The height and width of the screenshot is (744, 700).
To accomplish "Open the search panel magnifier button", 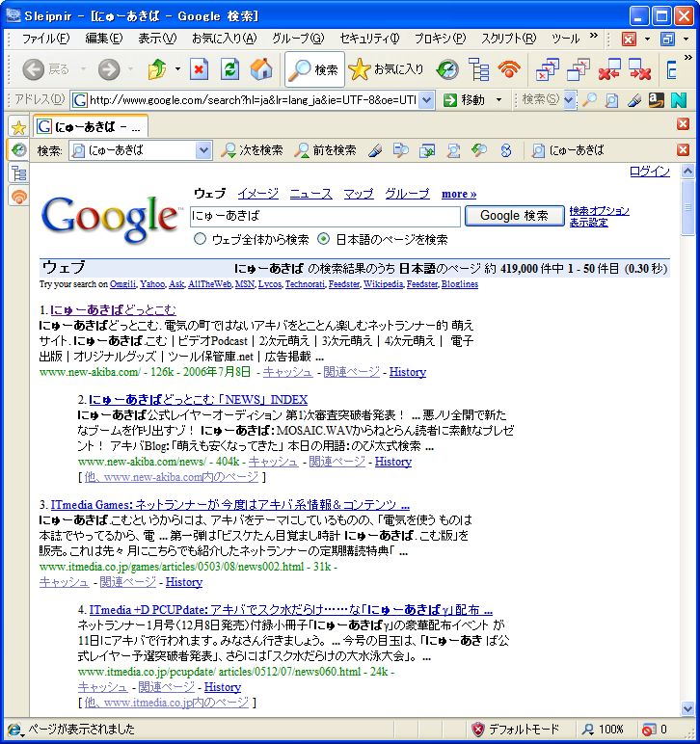I will tap(314, 69).
